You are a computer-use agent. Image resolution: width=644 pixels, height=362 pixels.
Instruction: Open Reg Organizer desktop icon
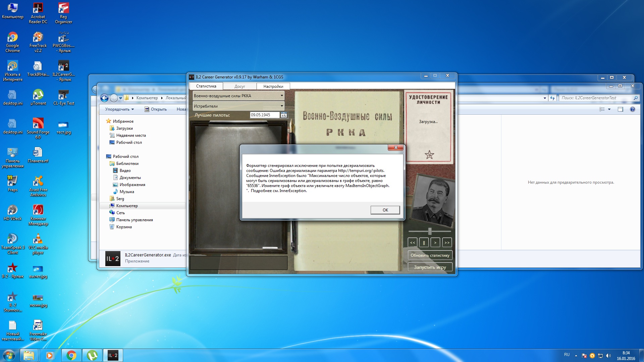coord(63,13)
